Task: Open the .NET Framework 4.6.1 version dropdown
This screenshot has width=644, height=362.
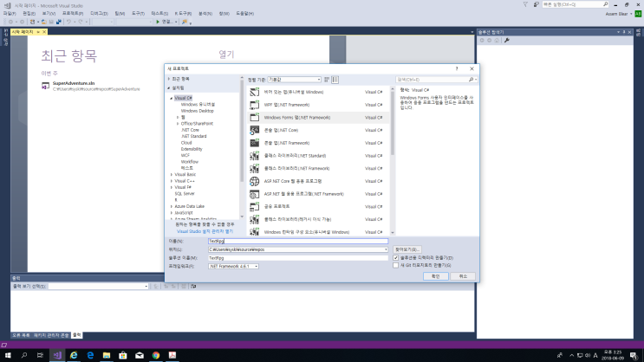Action: [x=234, y=266]
